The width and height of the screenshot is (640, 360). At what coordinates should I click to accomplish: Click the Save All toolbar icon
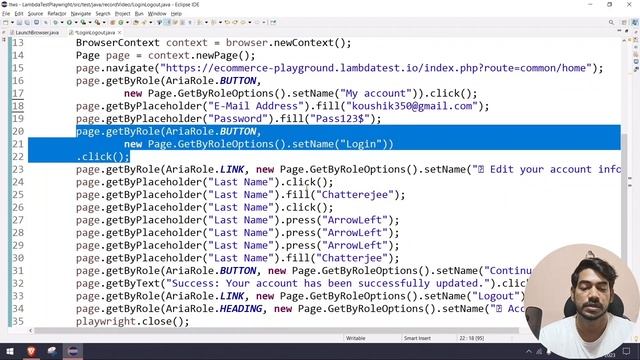27,22
